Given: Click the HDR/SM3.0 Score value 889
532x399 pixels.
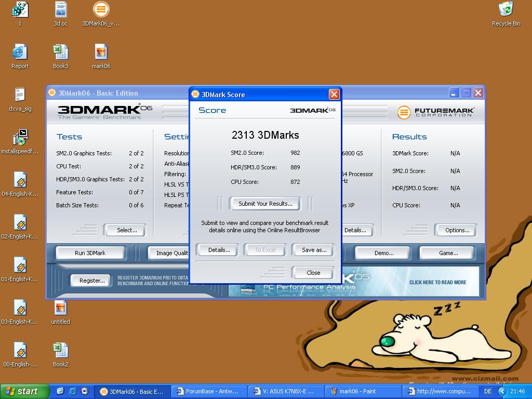Looking at the screenshot, I should [x=295, y=167].
